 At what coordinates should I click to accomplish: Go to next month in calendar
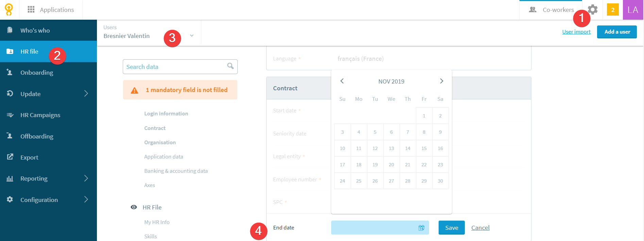tap(441, 81)
